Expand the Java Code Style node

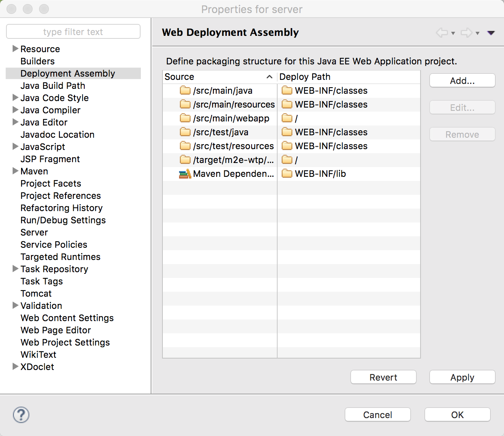15,97
